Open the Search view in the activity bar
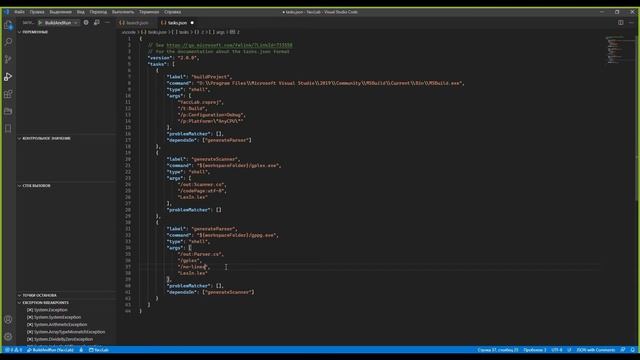The width and height of the screenshot is (640, 360). (8, 42)
